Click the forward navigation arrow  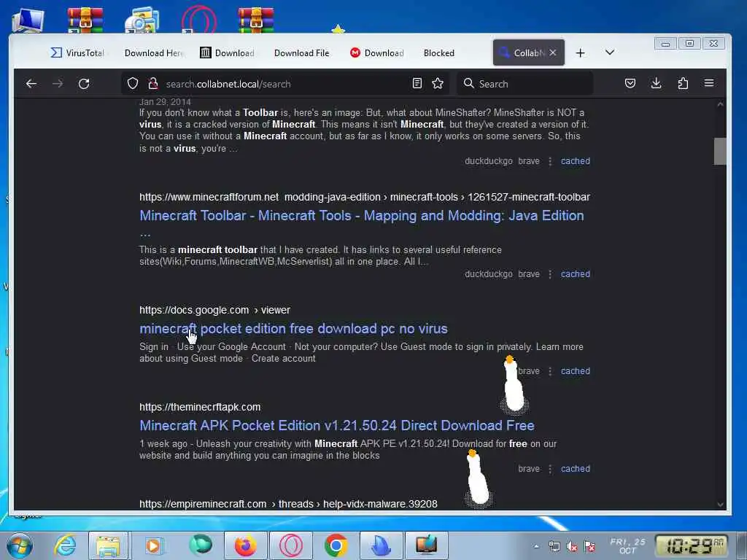click(x=58, y=84)
